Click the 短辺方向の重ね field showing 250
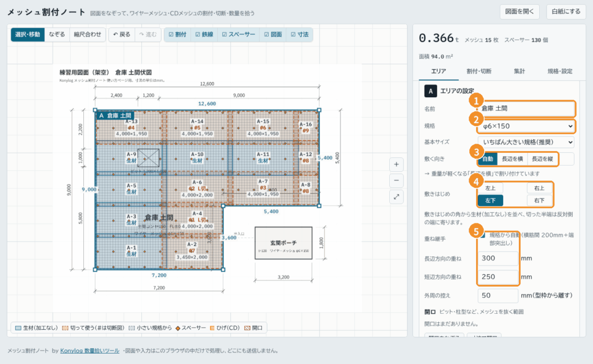Screen dimensions: 593x364 point(497,277)
